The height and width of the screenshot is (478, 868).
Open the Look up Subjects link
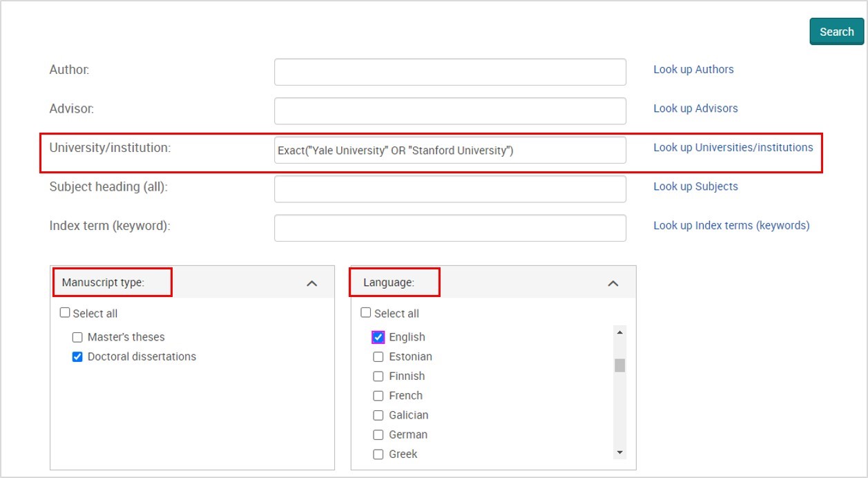pyautogui.click(x=695, y=187)
